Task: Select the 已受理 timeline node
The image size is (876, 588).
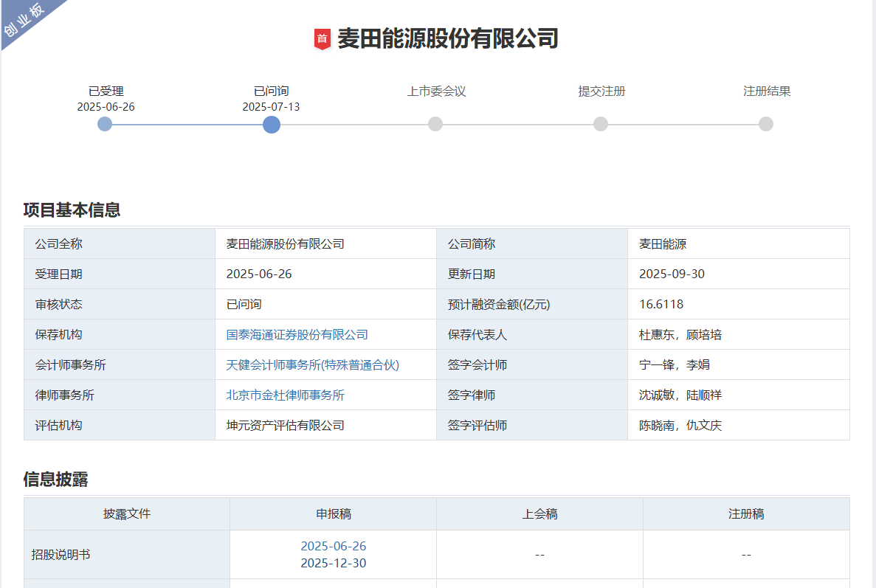Action: click(x=105, y=124)
